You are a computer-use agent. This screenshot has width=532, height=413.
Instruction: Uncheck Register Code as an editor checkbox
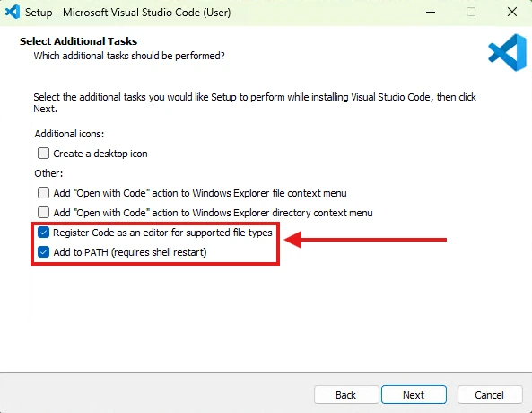coord(43,233)
